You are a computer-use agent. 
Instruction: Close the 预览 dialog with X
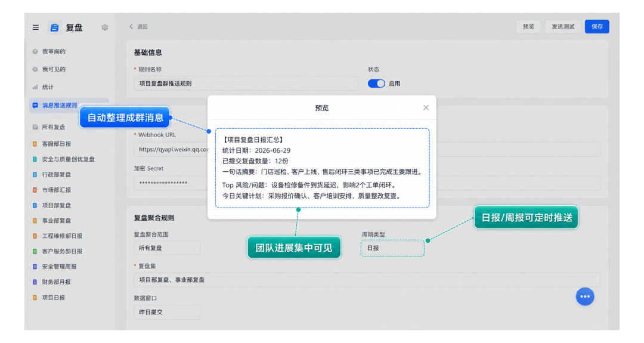(426, 107)
